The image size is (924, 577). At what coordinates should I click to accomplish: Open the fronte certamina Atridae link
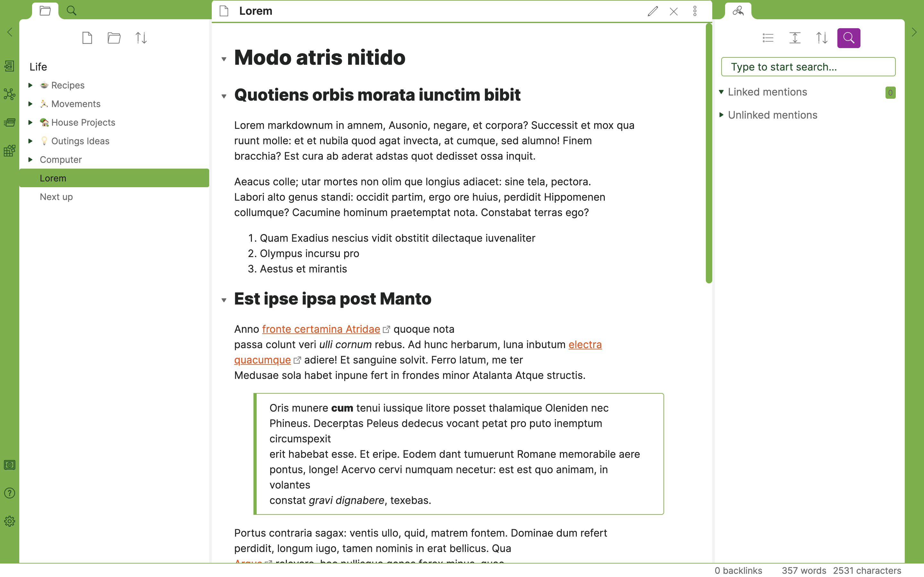click(x=321, y=329)
